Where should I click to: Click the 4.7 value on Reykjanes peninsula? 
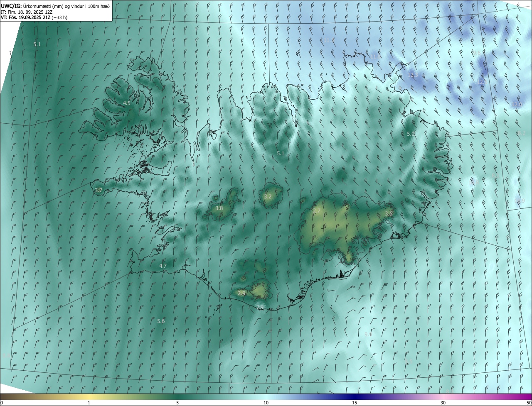pos(163,266)
